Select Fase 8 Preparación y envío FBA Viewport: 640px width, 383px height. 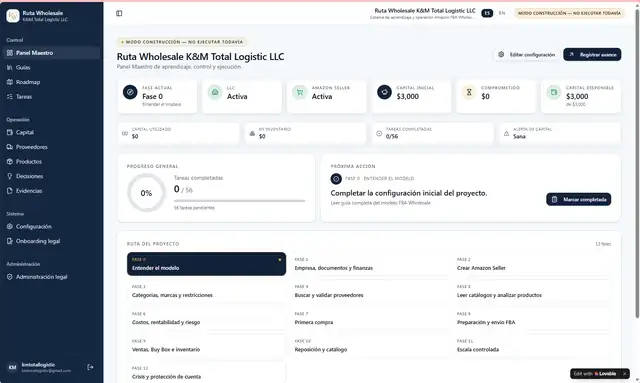click(x=531, y=318)
